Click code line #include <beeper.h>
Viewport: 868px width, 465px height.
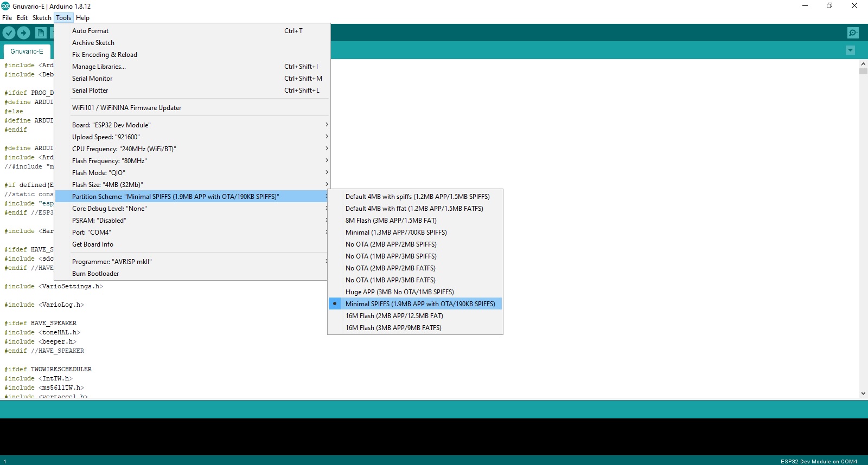[x=41, y=342]
